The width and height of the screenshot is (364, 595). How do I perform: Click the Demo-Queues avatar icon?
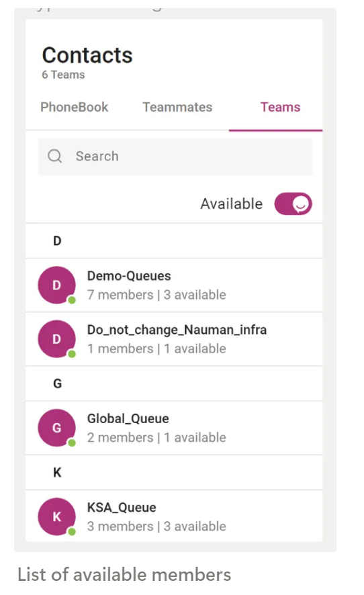click(56, 285)
